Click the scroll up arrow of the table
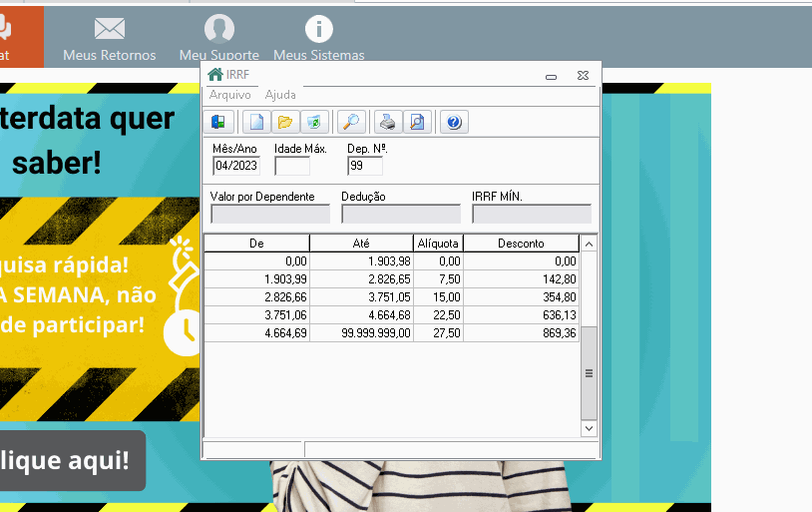 pos(589,244)
